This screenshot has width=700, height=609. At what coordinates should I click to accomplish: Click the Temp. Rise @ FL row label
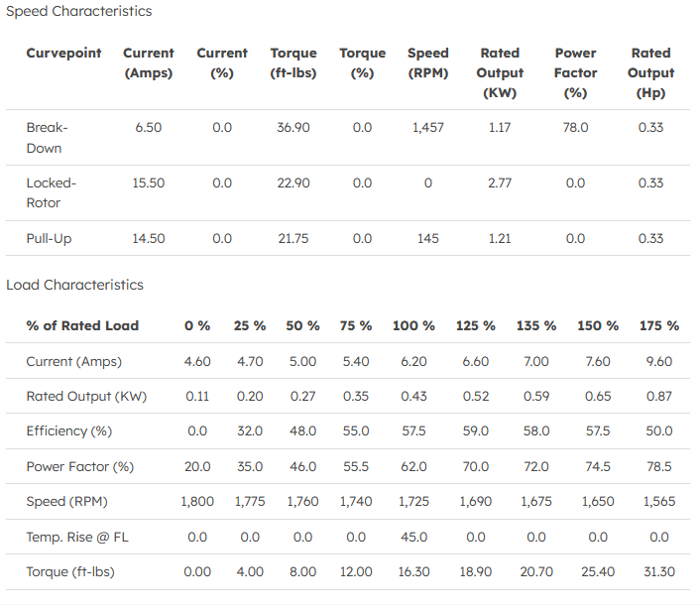(x=77, y=537)
